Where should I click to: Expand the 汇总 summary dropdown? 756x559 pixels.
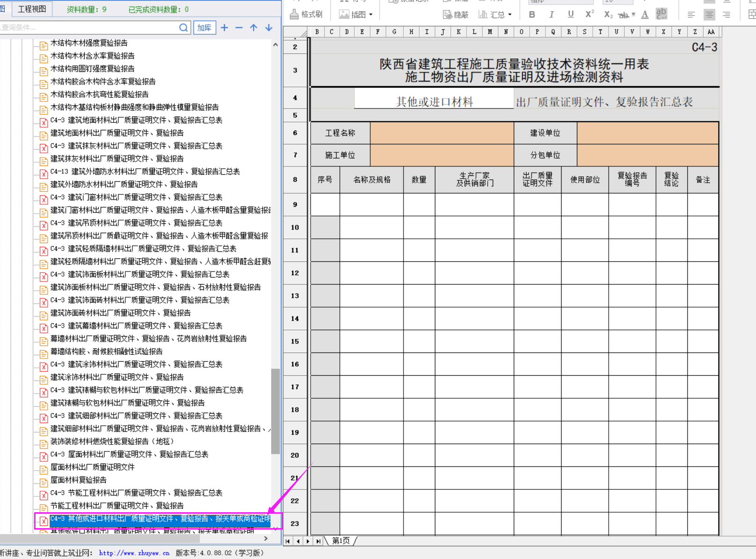coord(510,14)
